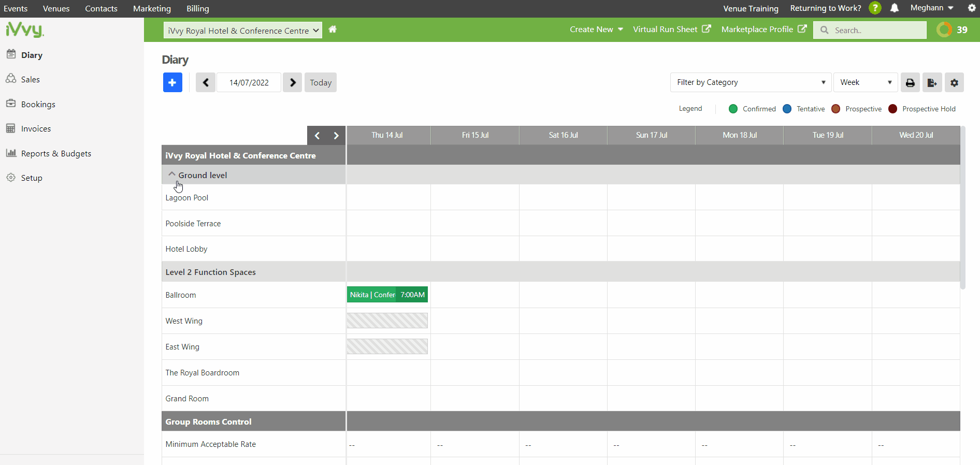
Task: Open Venue Training link
Action: 751,8
